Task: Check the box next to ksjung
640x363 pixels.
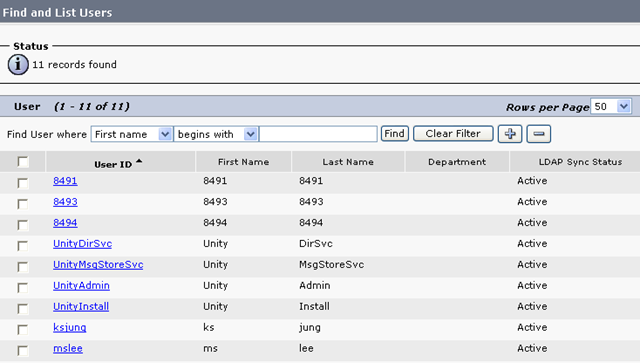Action: [x=23, y=330]
